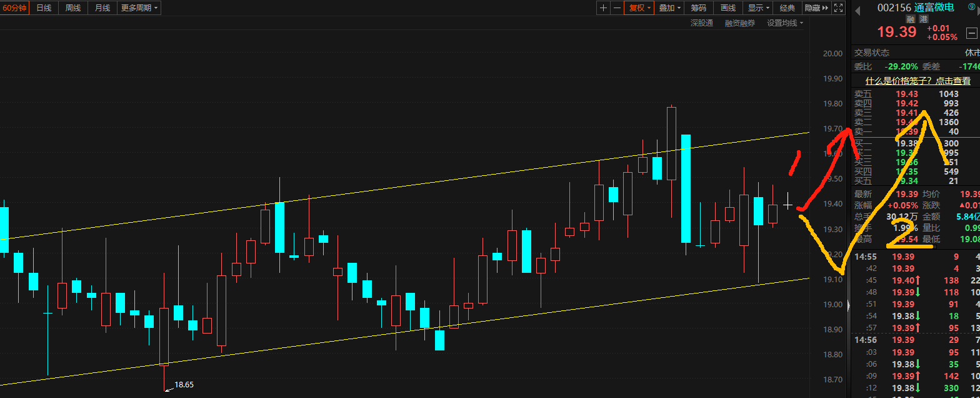Toggle 经典 classic mode
This screenshot has height=398, width=980.
(787, 8)
